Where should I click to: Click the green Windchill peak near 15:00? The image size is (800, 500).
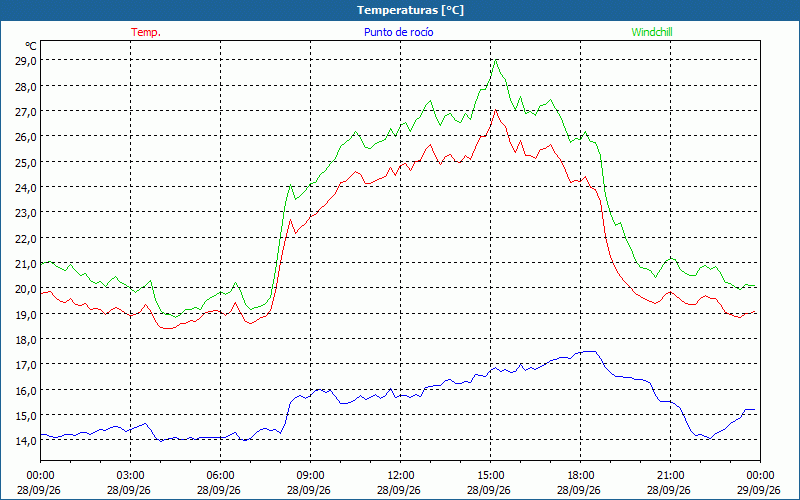496,60
